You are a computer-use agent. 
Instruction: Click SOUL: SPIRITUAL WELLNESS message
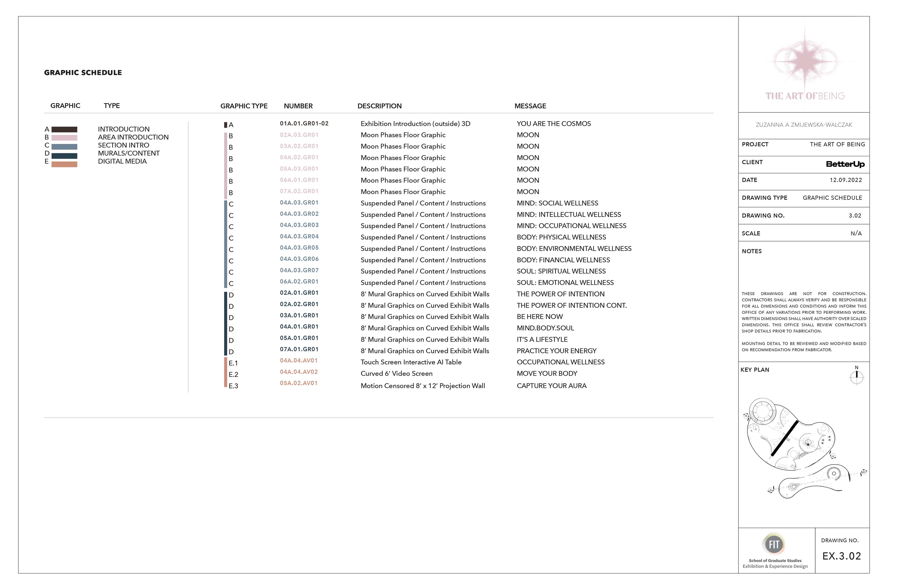[x=561, y=271]
